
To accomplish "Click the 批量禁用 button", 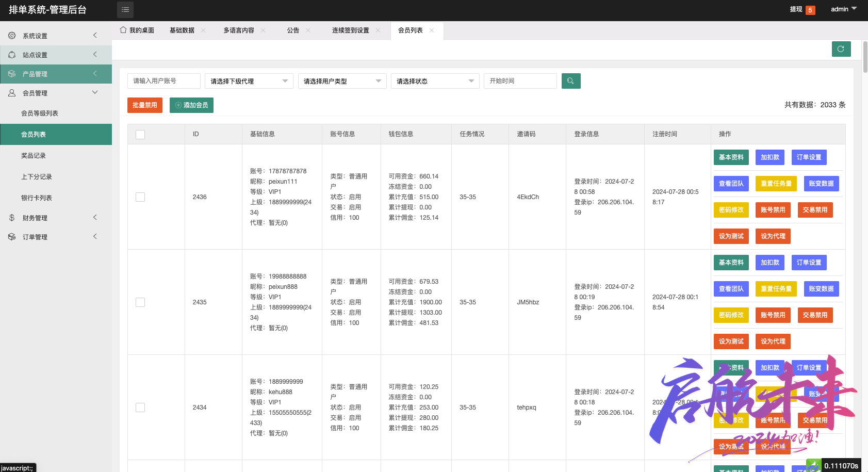I will [x=145, y=105].
